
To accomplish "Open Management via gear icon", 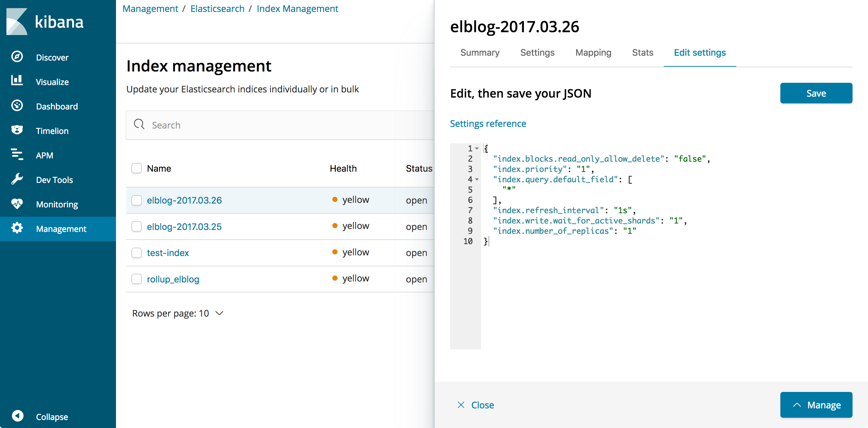I will (x=17, y=228).
